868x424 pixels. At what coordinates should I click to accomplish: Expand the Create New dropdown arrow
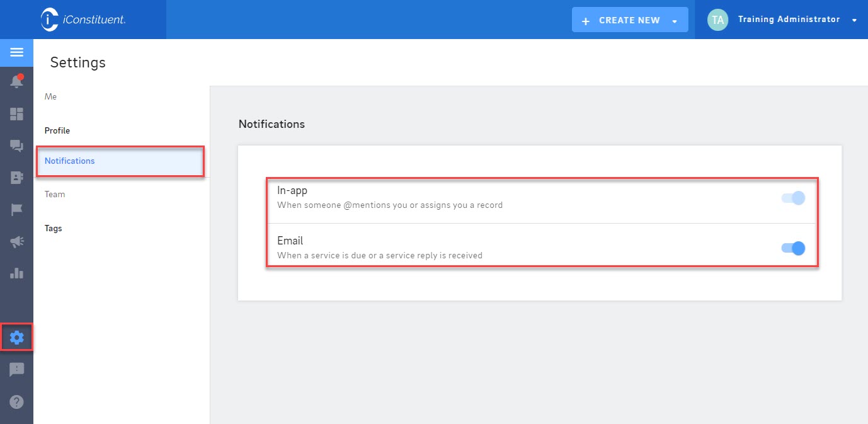675,21
